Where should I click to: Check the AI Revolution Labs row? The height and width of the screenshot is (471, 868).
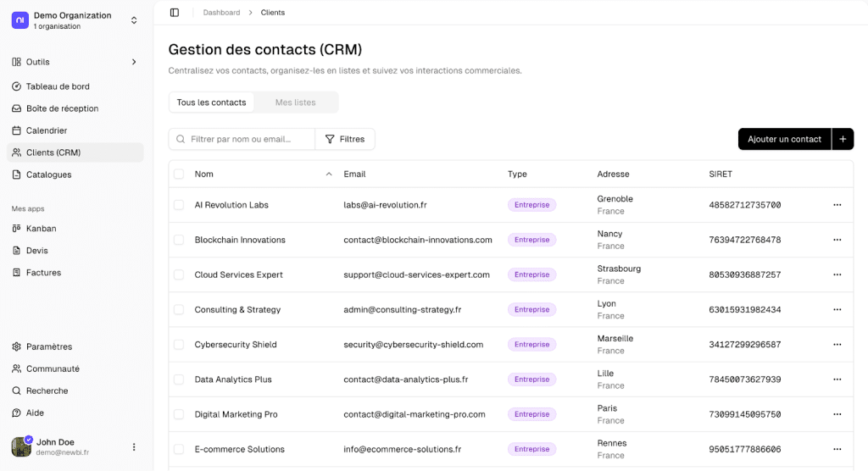coord(179,205)
